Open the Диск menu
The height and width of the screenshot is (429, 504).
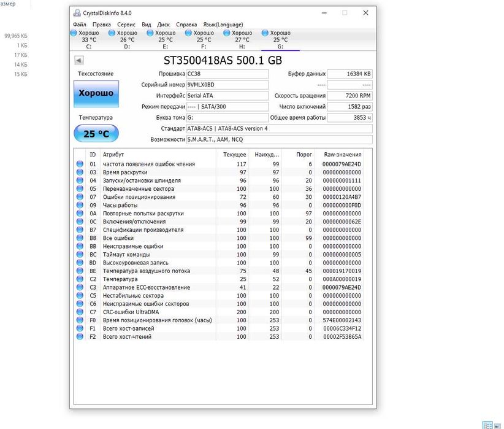pos(163,25)
